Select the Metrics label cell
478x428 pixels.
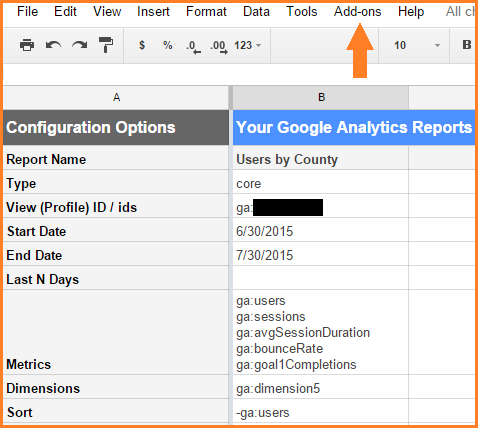pyautogui.click(x=116, y=332)
